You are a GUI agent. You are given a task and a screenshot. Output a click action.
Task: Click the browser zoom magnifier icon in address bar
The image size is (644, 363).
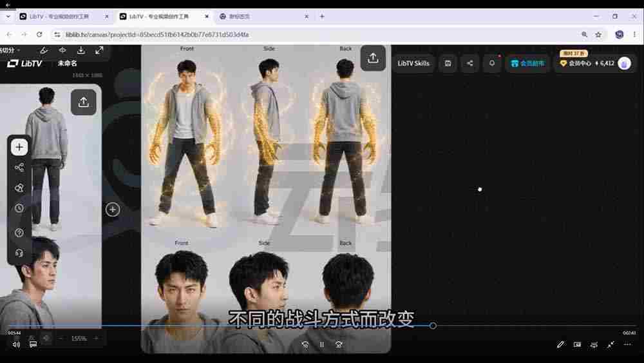click(x=585, y=35)
